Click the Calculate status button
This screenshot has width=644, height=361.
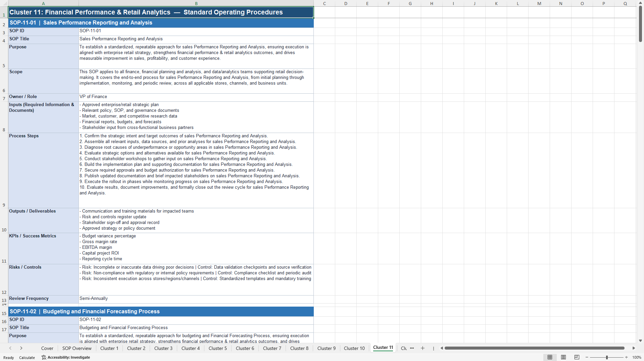[27, 357]
